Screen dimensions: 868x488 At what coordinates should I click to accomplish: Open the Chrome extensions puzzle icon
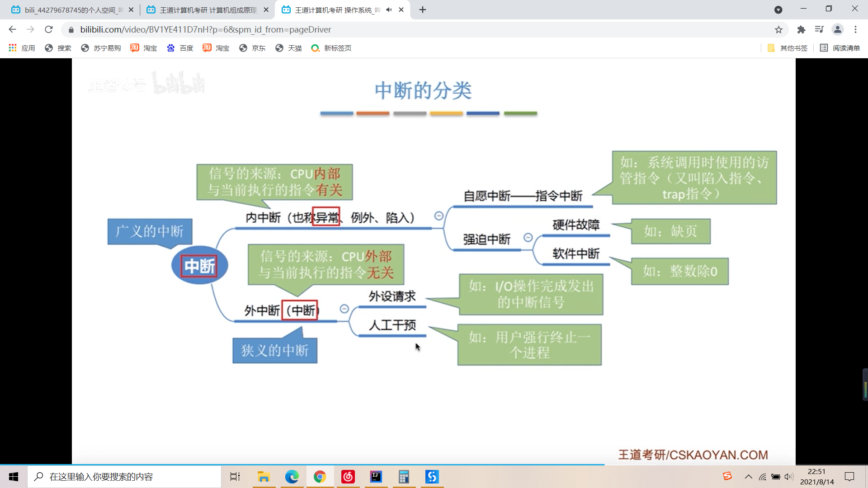[x=801, y=30]
